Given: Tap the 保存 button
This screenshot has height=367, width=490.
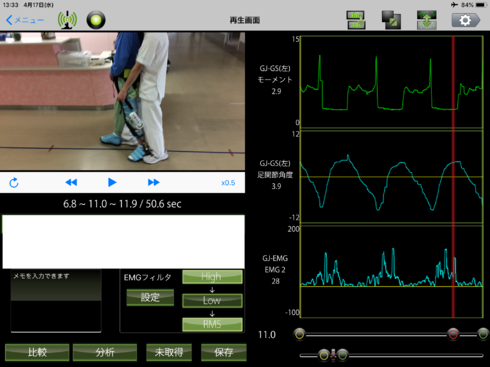Looking at the screenshot, I should click(224, 352).
